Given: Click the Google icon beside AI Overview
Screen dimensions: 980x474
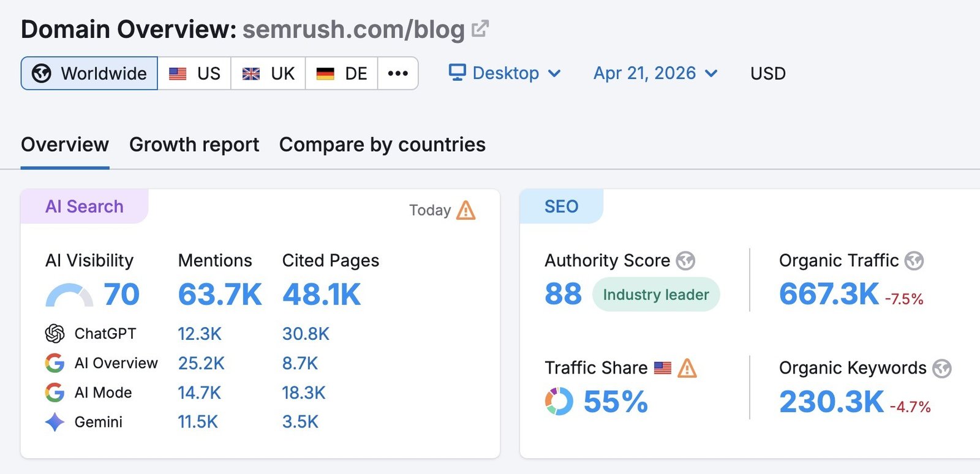Looking at the screenshot, I should [55, 363].
